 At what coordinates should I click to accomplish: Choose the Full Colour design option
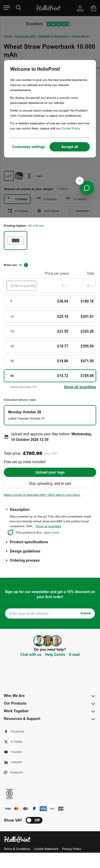(x=48, y=211)
